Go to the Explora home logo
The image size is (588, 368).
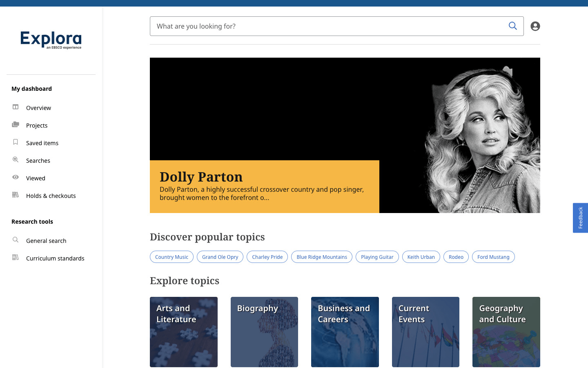point(51,40)
